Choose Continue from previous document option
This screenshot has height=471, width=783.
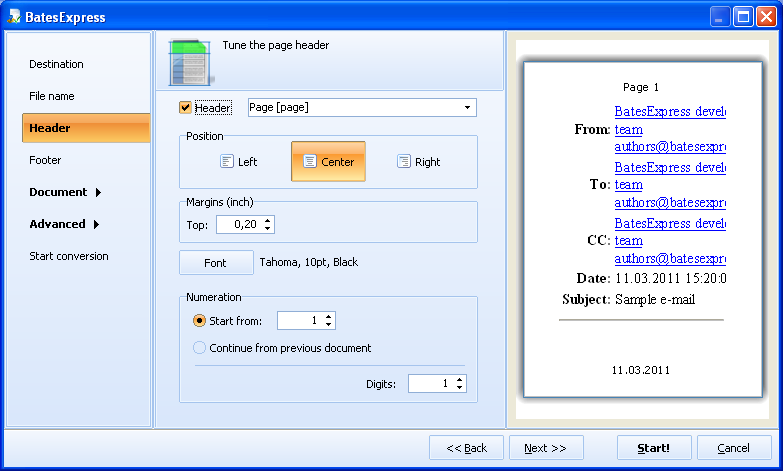199,348
